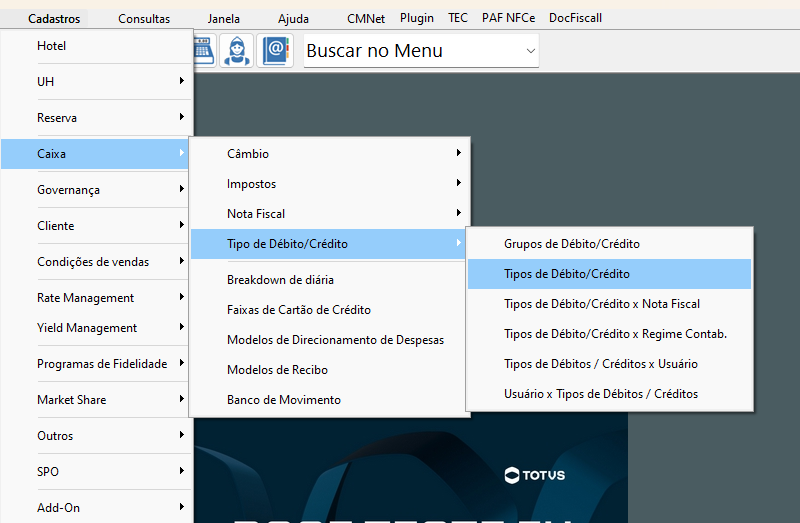Click into the Buscar no Menu field
This screenshot has height=523, width=800.
tap(413, 51)
